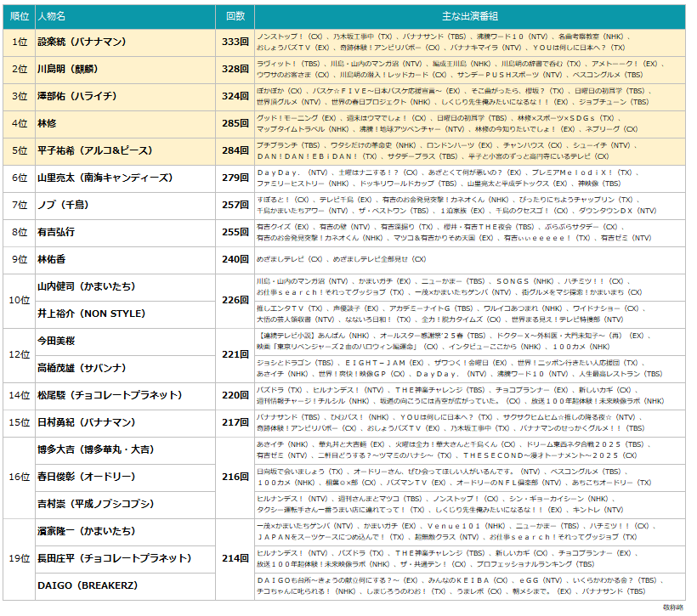697x616 pixels.
Task: Click the count 333回
Action: [x=235, y=42]
